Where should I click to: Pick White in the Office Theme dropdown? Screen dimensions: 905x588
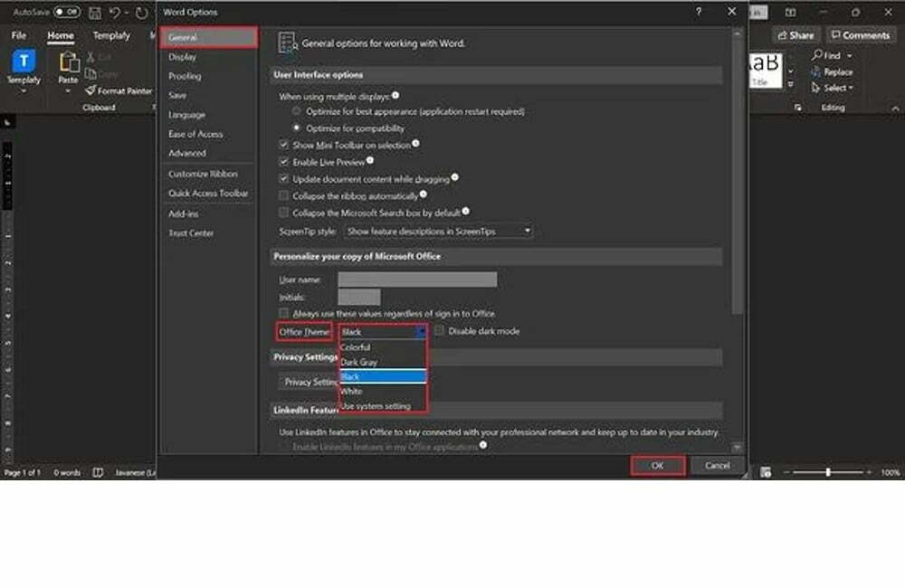[x=351, y=392]
